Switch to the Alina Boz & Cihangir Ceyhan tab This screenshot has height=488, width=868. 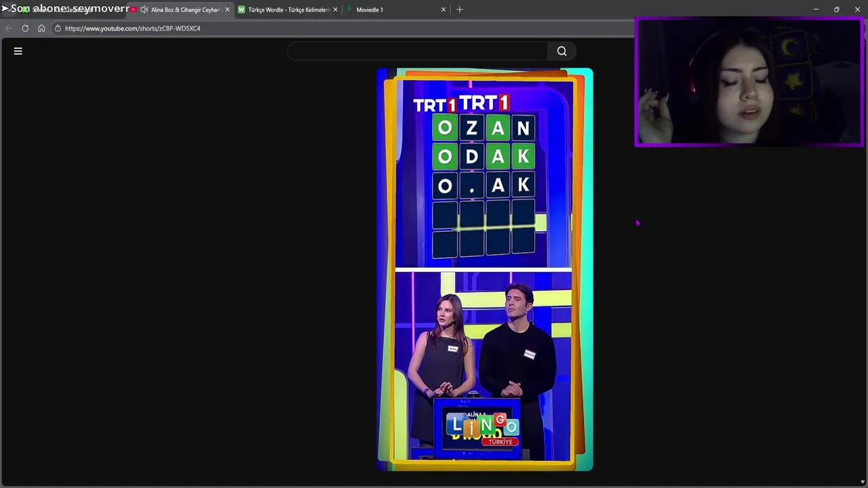click(180, 9)
